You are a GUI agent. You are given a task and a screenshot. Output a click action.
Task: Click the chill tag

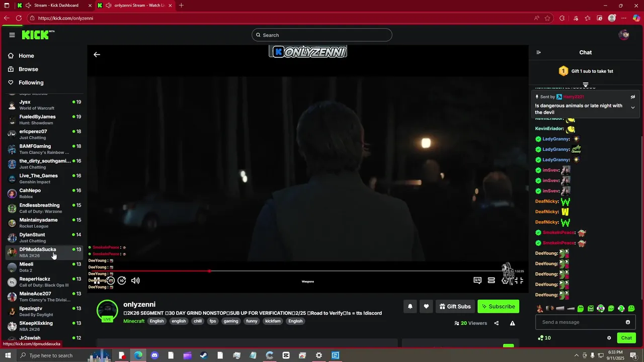197,321
